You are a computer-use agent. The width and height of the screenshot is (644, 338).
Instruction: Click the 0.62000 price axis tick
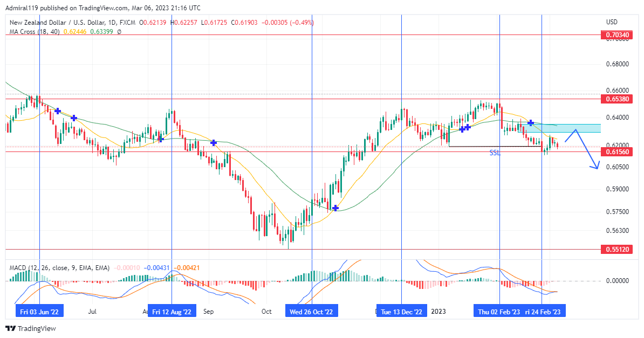pyautogui.click(x=618, y=145)
